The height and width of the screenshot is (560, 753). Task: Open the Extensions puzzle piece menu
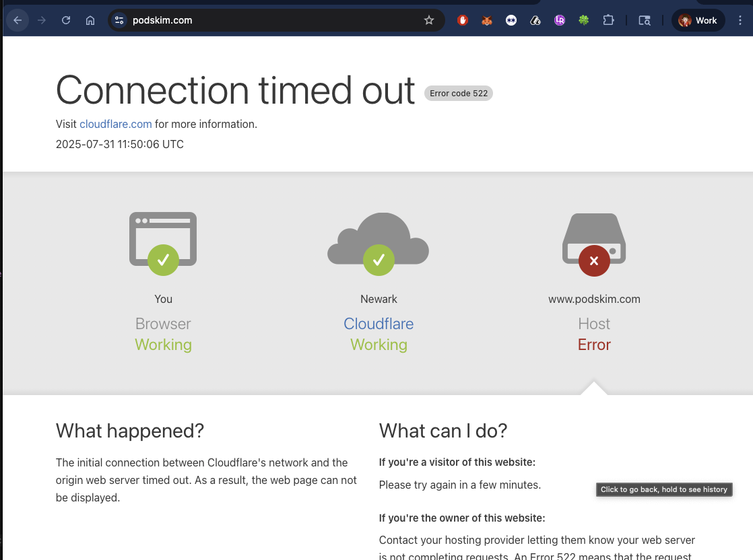(608, 20)
